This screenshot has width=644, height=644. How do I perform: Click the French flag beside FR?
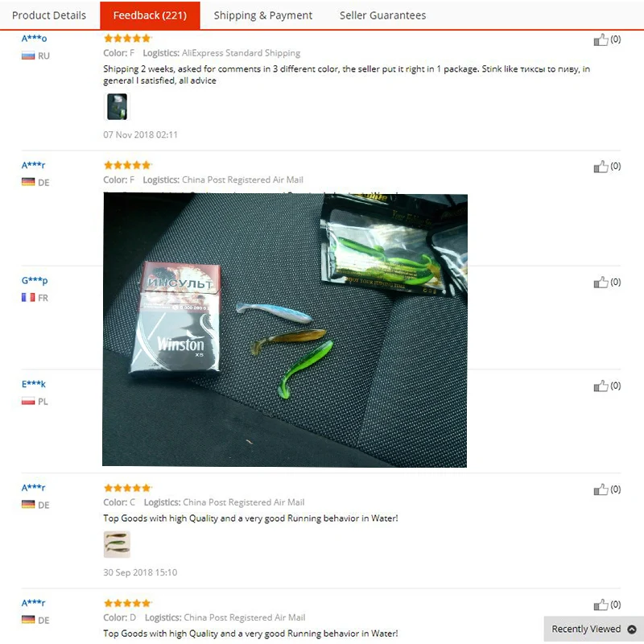[x=28, y=297]
